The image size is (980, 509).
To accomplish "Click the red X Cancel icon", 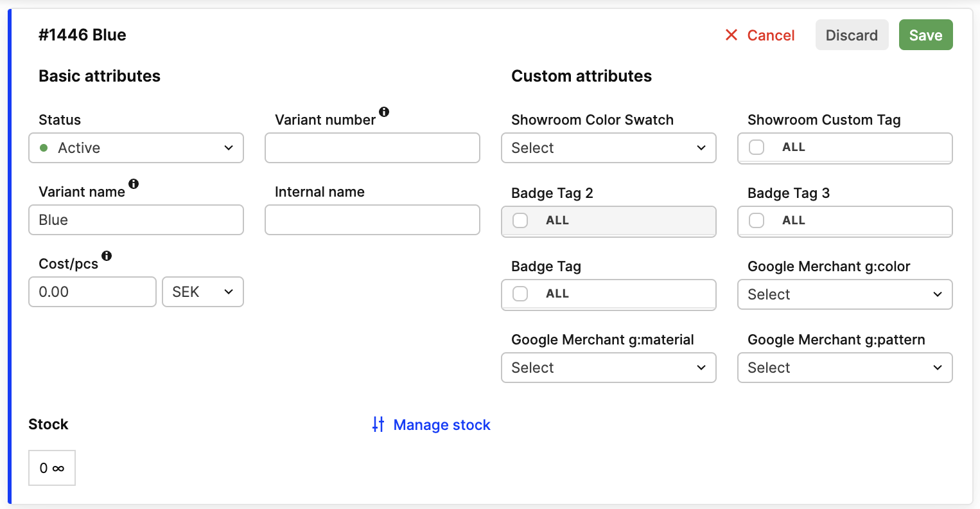I will point(731,35).
